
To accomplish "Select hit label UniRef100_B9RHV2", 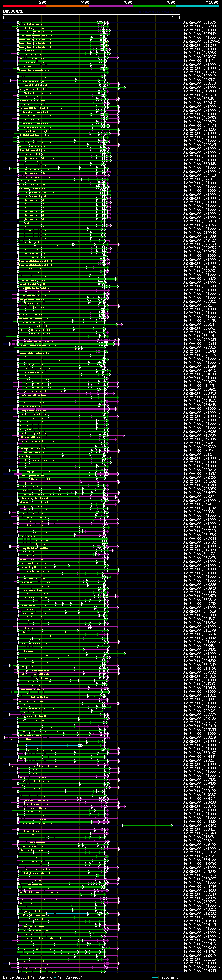I will (x=199, y=826).
